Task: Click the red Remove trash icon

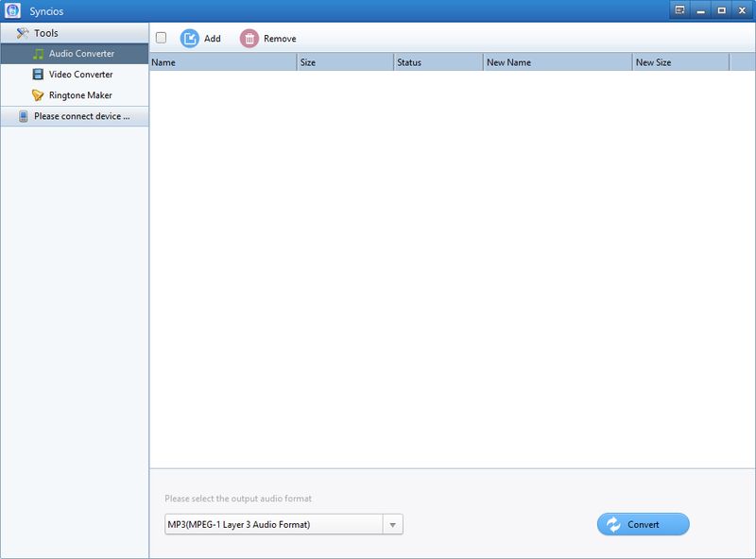Action: (x=249, y=38)
